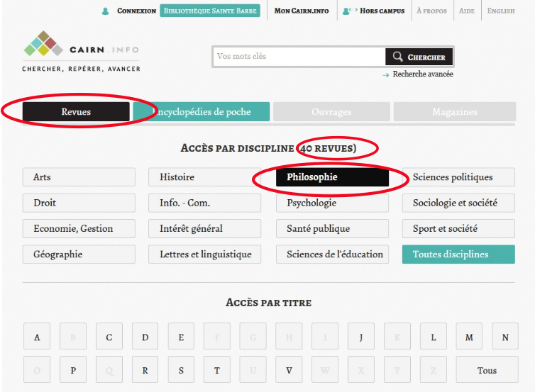Screen dimensions: 535x392
Task: Select the Sciences politiques discipline
Action: point(458,177)
